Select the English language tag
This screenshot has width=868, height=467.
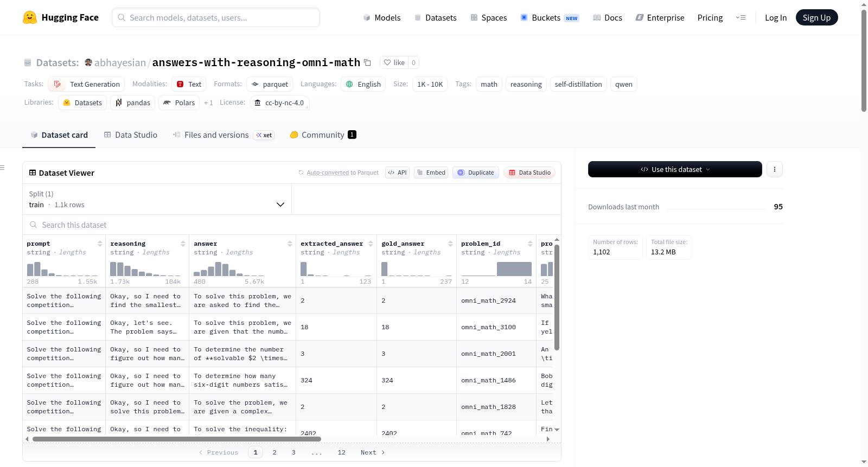coord(363,84)
